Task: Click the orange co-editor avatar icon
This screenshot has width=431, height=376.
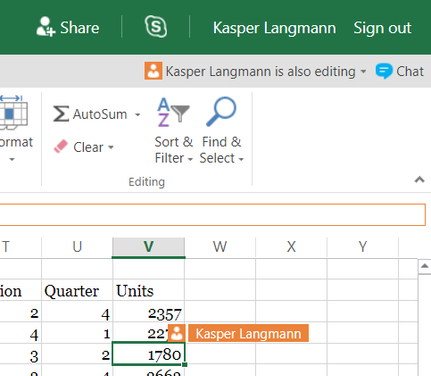Action: pyautogui.click(x=153, y=71)
